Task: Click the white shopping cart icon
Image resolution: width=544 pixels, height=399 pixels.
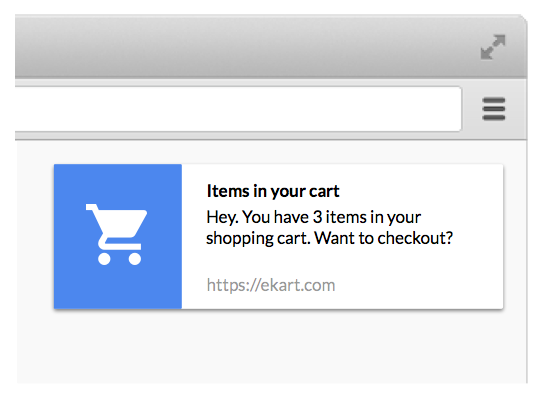Action: tap(117, 234)
